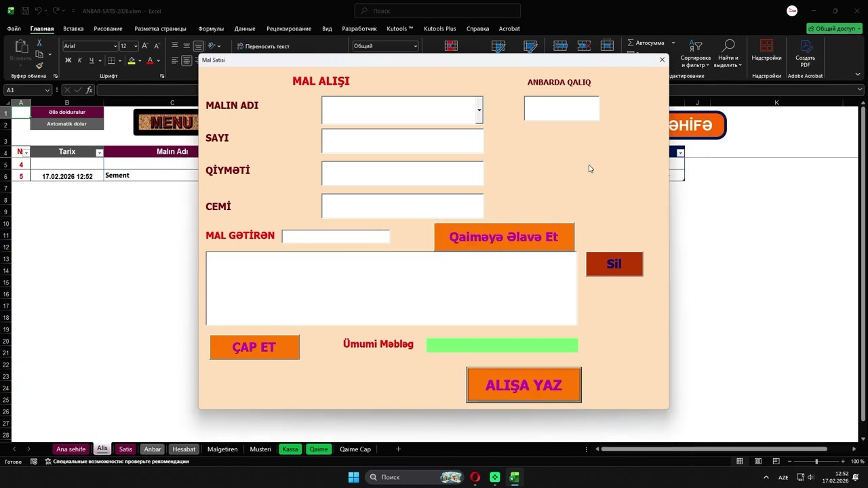Click the delete cells icon in ribbon

click(x=584, y=46)
